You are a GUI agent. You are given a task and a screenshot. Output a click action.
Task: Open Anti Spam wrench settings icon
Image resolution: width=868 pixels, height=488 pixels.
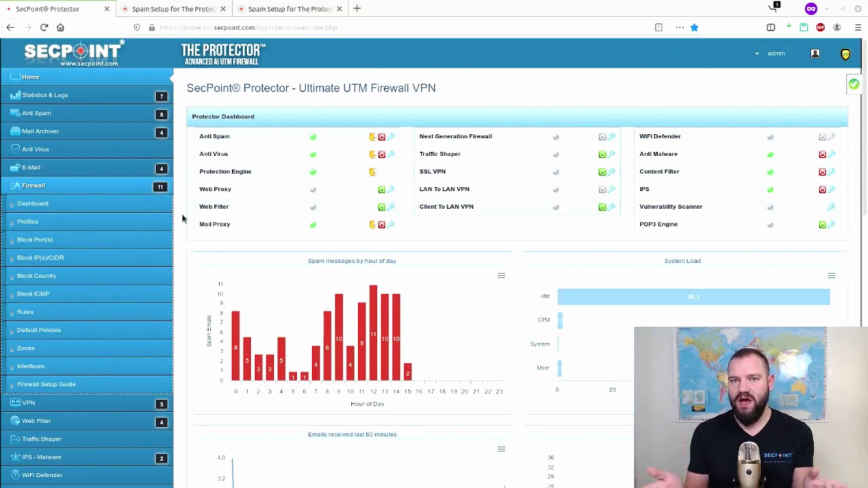391,137
